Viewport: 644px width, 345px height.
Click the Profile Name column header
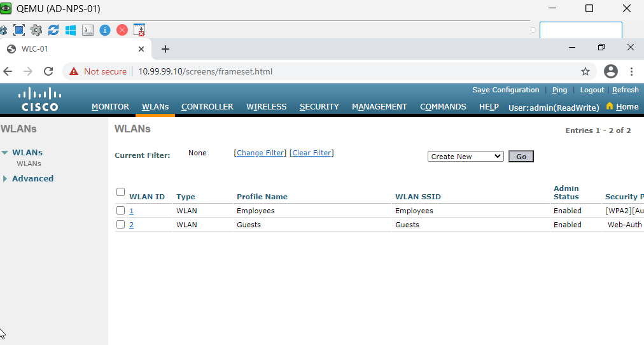point(262,197)
